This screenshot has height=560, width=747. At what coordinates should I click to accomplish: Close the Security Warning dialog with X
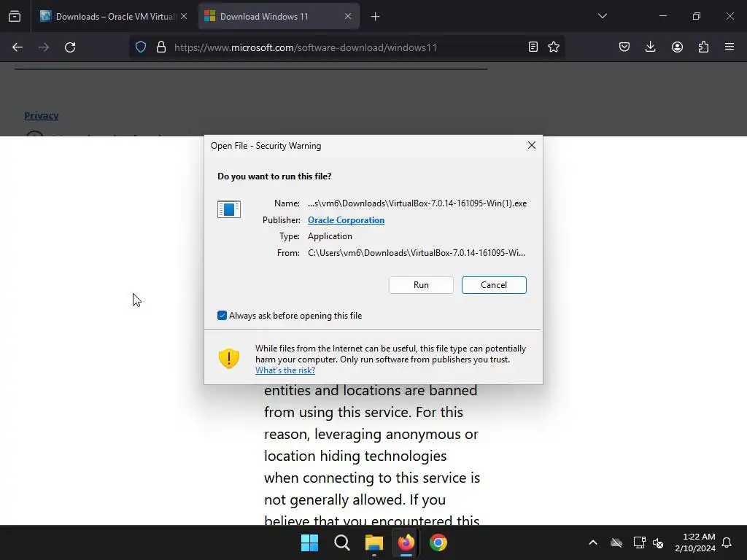532,145
